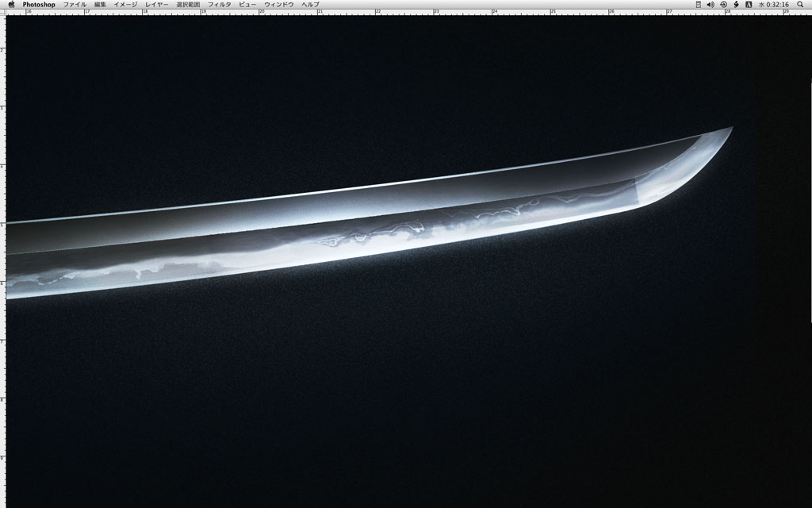Open the 編集 menu

(x=100, y=4)
